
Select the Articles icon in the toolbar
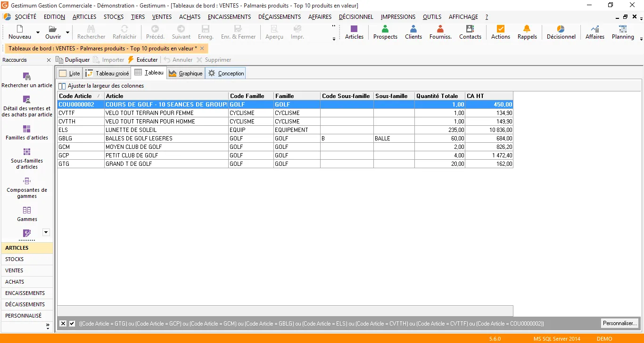(354, 33)
